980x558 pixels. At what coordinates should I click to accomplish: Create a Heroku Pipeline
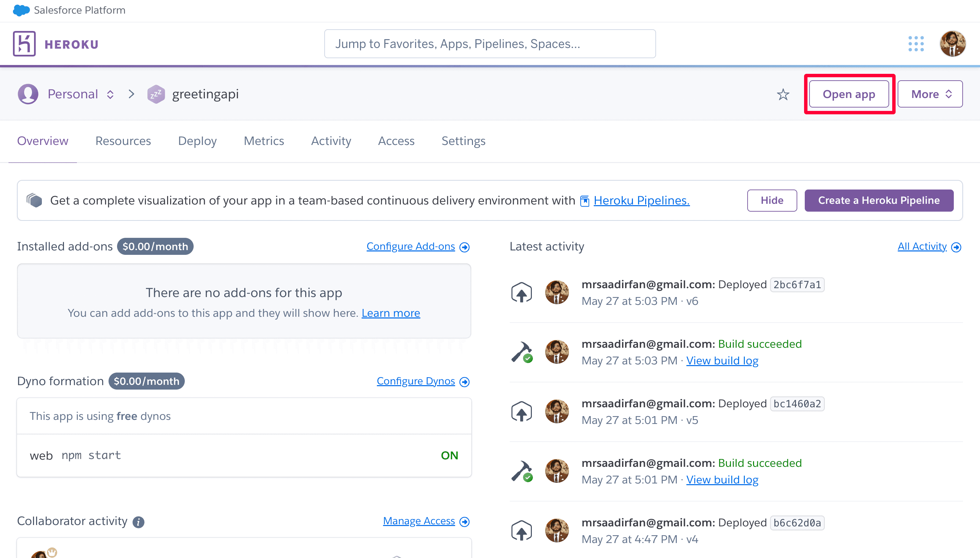point(879,200)
